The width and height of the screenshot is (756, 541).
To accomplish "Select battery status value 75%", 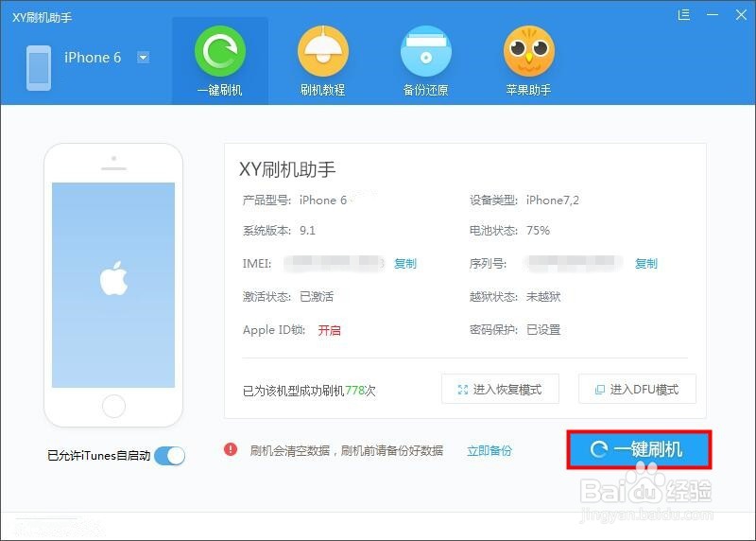I will pyautogui.click(x=538, y=230).
